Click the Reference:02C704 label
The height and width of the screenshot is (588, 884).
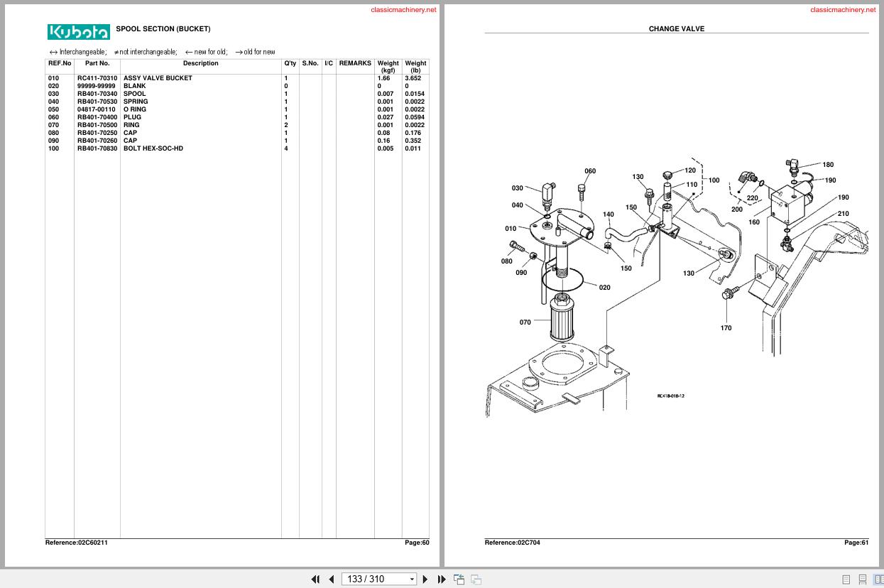[513, 542]
